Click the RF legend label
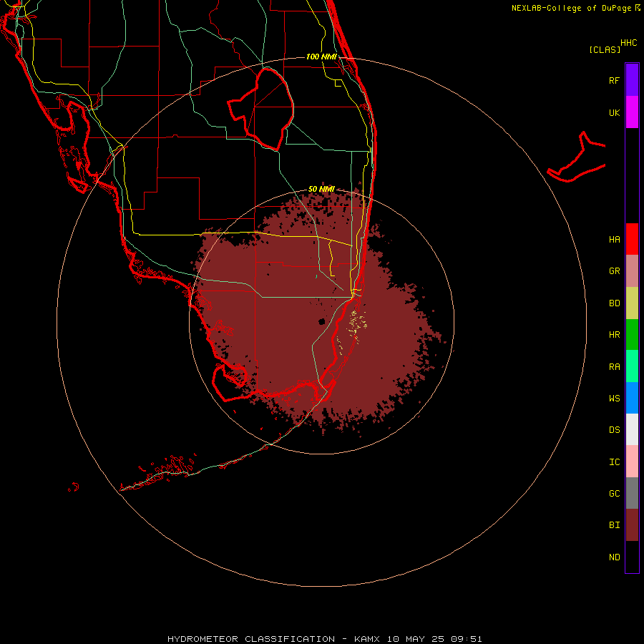The width and height of the screenshot is (644, 644). (x=614, y=81)
